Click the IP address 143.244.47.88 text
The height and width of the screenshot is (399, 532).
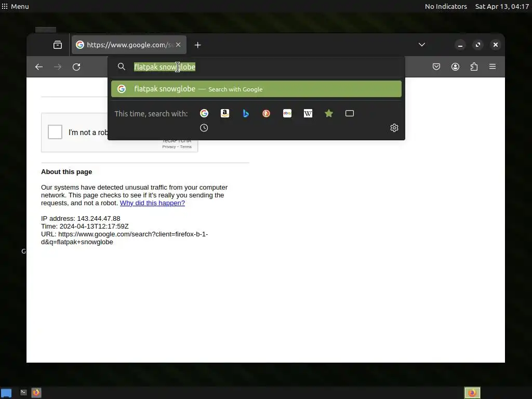81,219
